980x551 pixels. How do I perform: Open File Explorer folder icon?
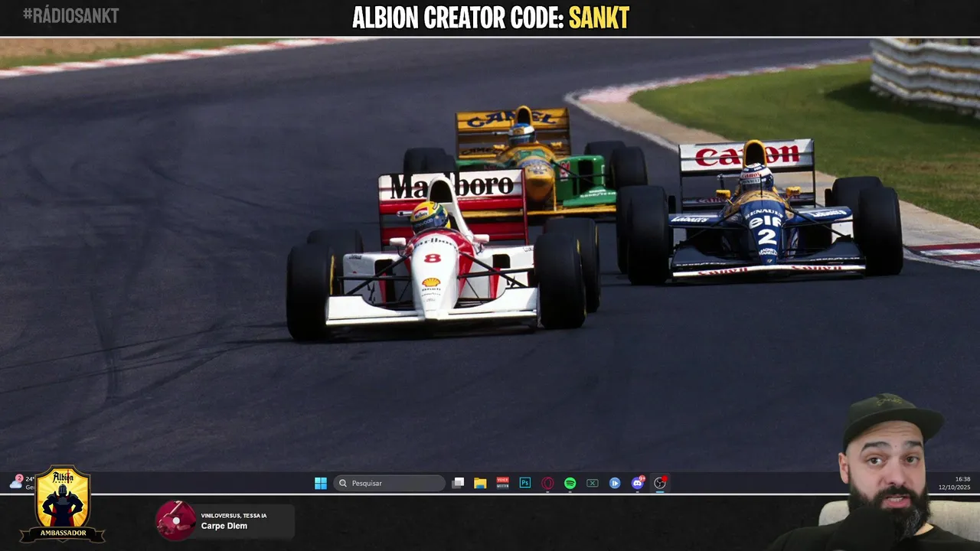pyautogui.click(x=480, y=483)
